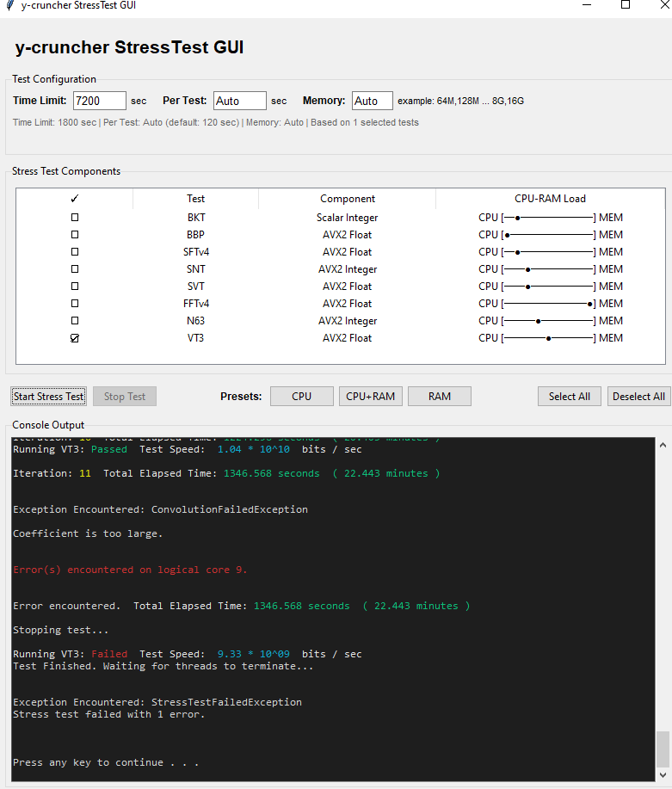
Task: Close the StressTest GUI window
Action: point(664,5)
